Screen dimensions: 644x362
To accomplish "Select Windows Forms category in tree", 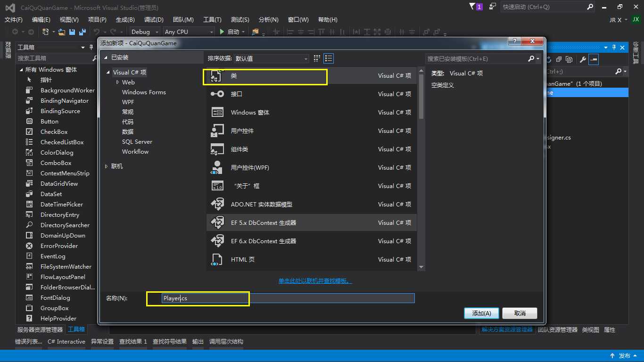I will point(144,92).
